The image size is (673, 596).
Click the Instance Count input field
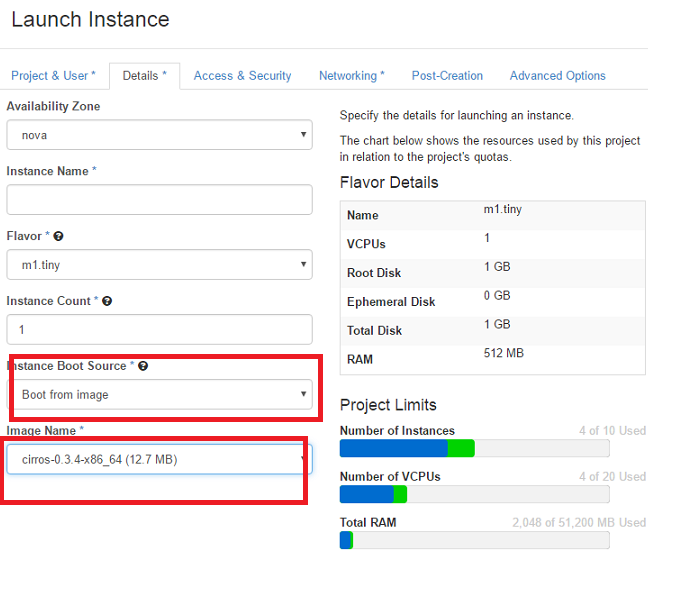(x=159, y=329)
